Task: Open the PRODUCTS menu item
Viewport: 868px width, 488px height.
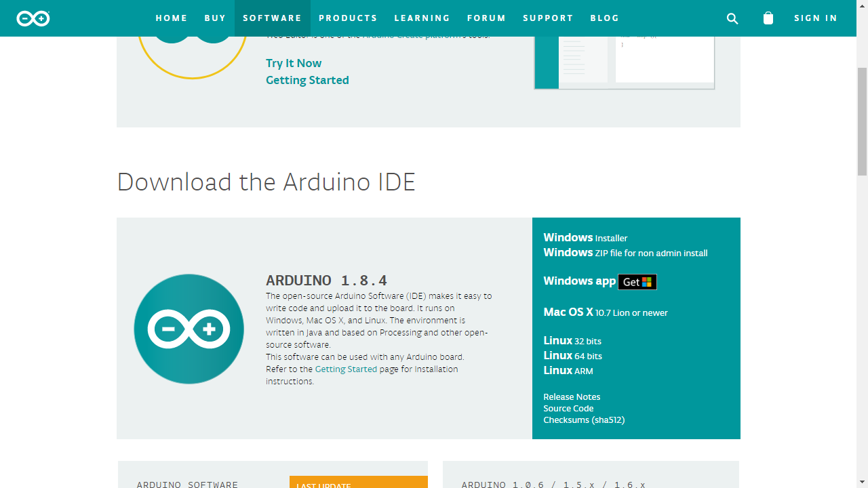Action: 348,18
